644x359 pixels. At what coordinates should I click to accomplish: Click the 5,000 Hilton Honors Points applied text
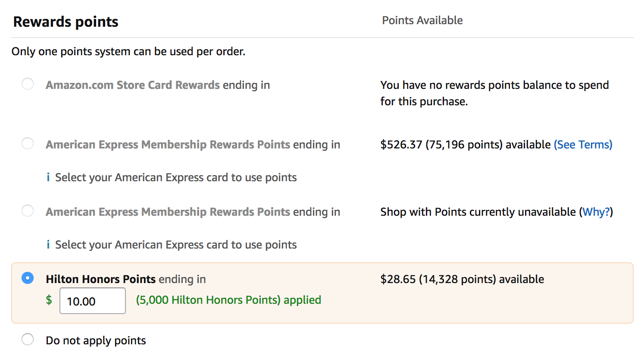(228, 300)
